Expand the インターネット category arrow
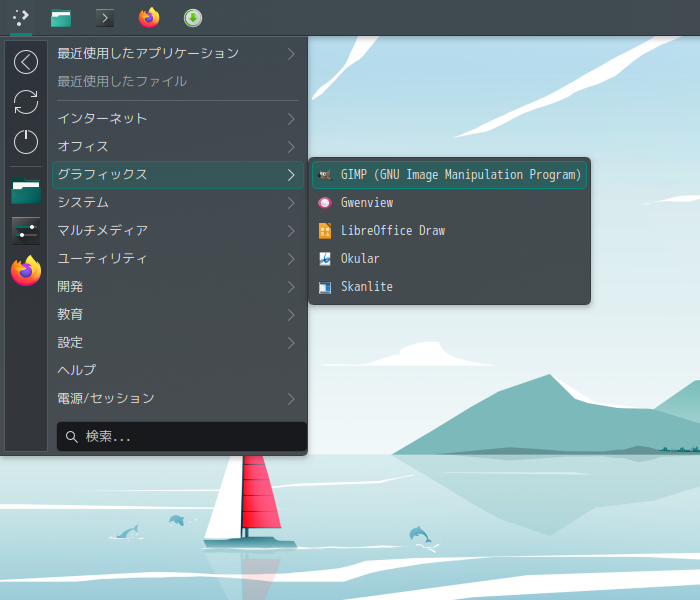Image resolution: width=700 pixels, height=600 pixels. [x=291, y=119]
